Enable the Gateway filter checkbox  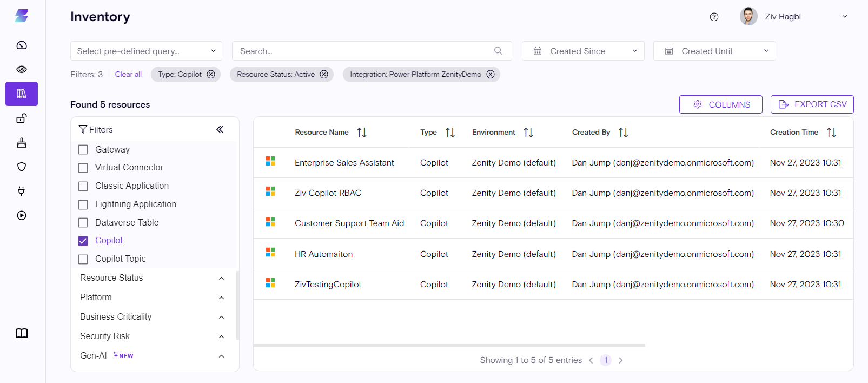(83, 150)
